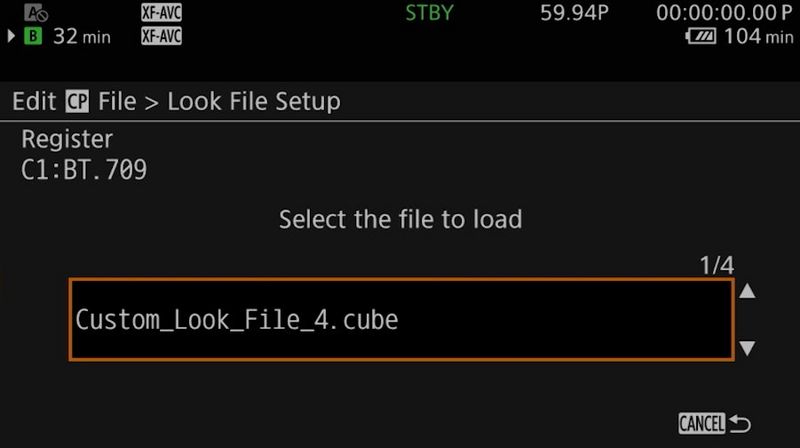Image resolution: width=800 pixels, height=448 pixels.
Task: Click the top XF-AVC format badge
Action: [x=161, y=12]
